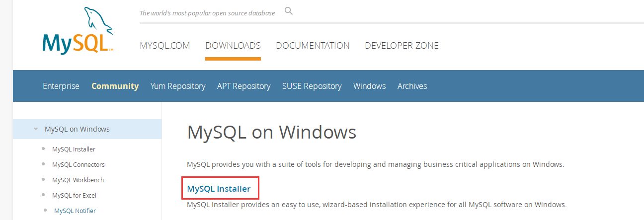Open the MYSQL.COM tab
644x220 pixels.
click(x=165, y=46)
